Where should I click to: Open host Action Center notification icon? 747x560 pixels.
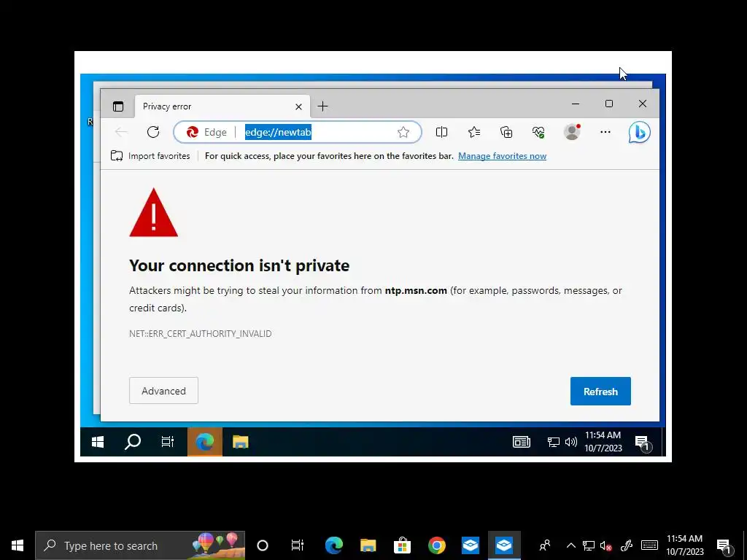[724, 546]
